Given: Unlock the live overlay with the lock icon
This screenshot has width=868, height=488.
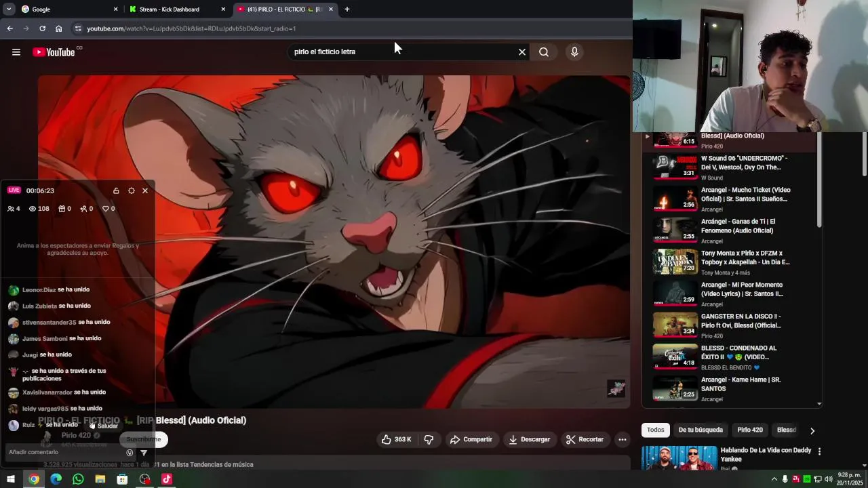Looking at the screenshot, I should coord(116,190).
